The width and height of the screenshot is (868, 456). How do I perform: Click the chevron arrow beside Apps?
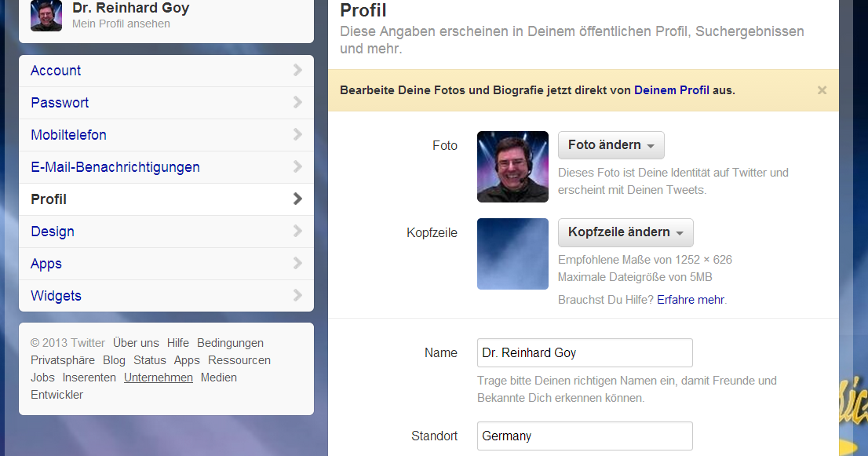(297, 262)
